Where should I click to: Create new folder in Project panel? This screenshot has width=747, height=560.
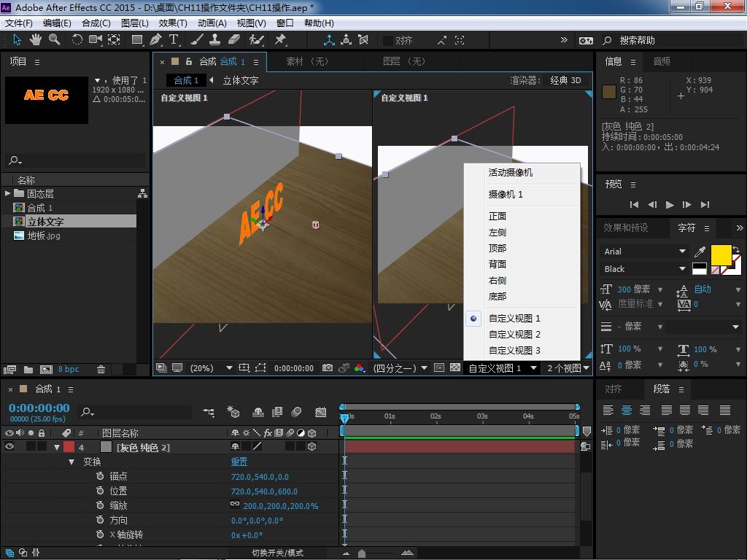(x=28, y=369)
